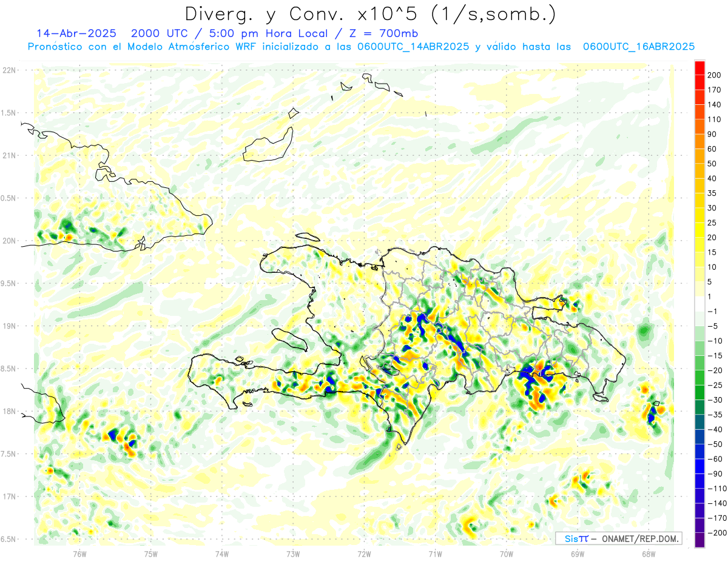Click the '22N' latitude label
The height and width of the screenshot is (562, 728).
click(8, 70)
